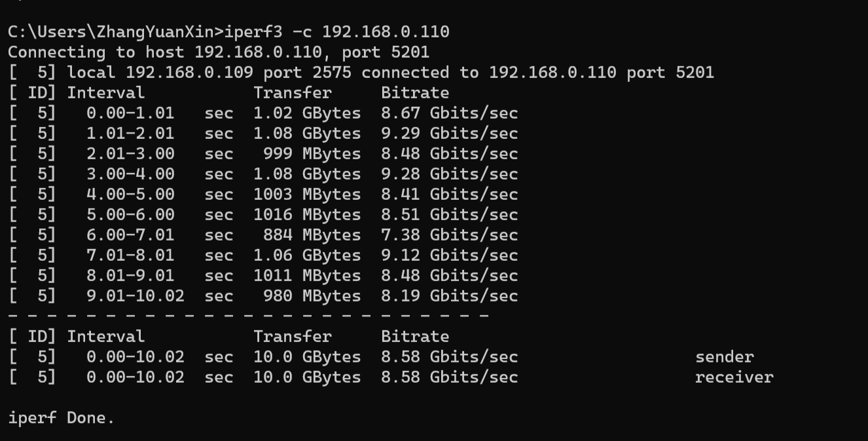Click the 1016 MBytes transfer value
Screen dimensions: 868x441
[x=307, y=214]
